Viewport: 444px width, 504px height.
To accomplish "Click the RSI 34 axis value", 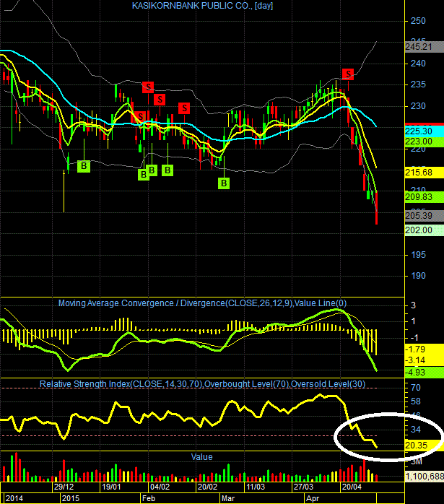I will pyautogui.click(x=415, y=430).
